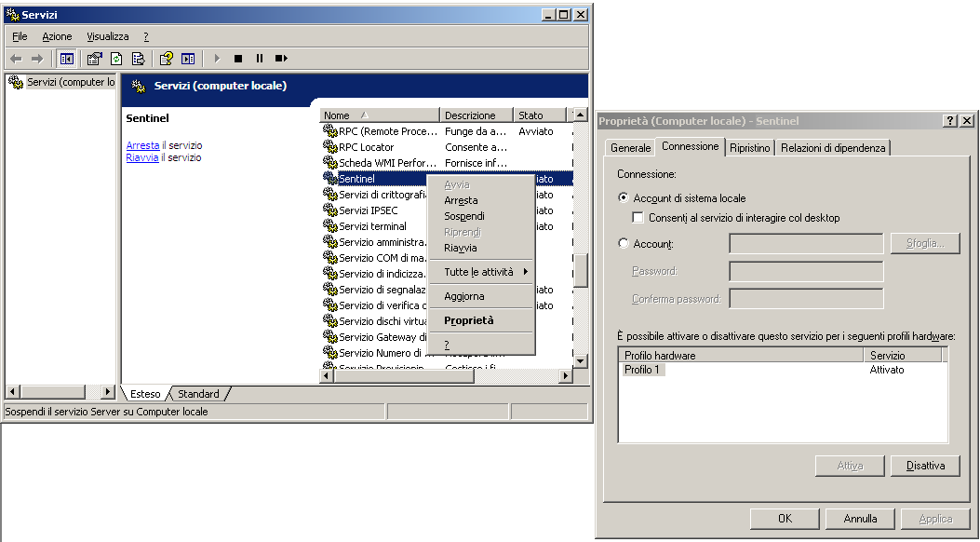This screenshot has width=980, height=542.
Task: Select the Servizio dischi virtua... service icon
Action: point(330,321)
